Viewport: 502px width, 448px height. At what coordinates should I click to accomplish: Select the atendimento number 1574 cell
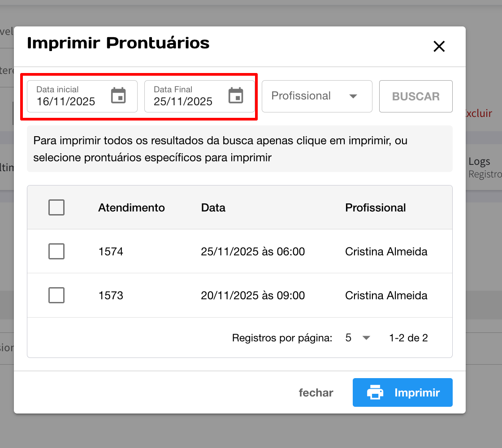(111, 252)
